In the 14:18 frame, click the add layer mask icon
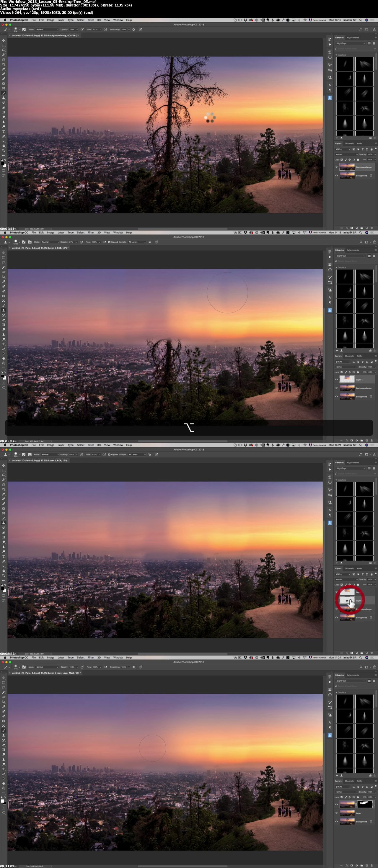 352,440
